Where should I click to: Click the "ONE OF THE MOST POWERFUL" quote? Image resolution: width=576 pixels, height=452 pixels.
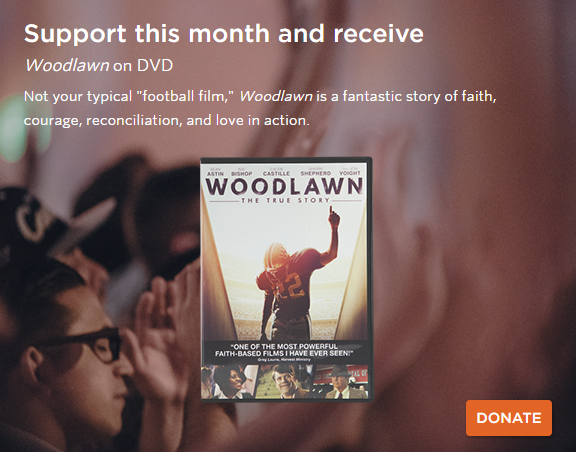284,346
